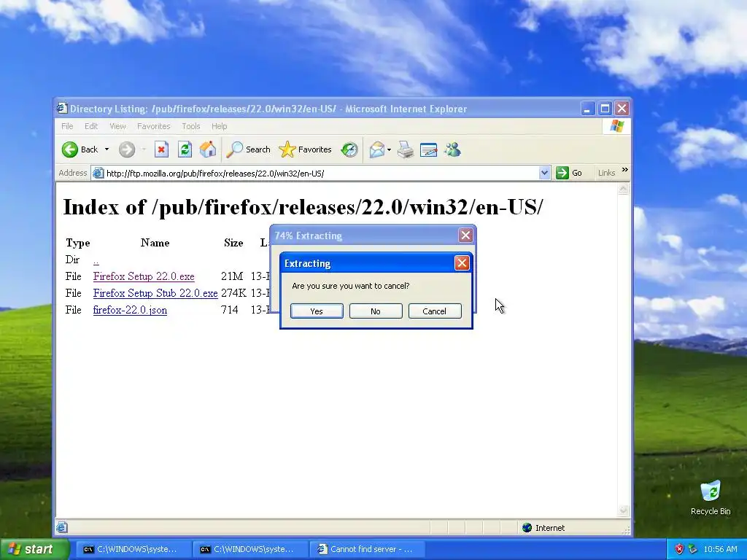Click inside the Address bar URL field
Image resolution: width=747 pixels, height=560 pixels.
(321, 174)
